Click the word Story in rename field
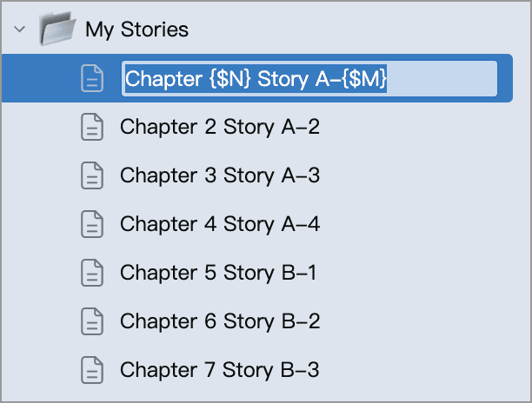Image resolution: width=532 pixels, height=403 pixels. point(283,79)
